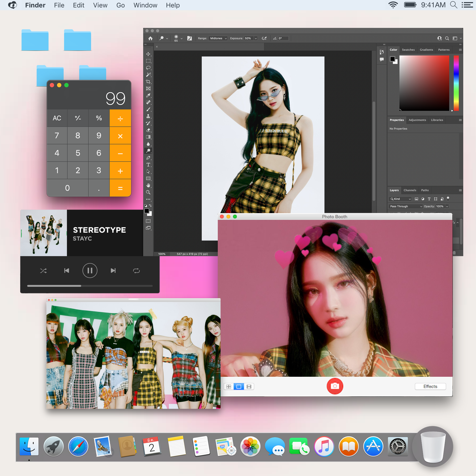Choose the Eyedropper tool
Image resolution: width=476 pixels, height=476 pixels.
coord(148,95)
